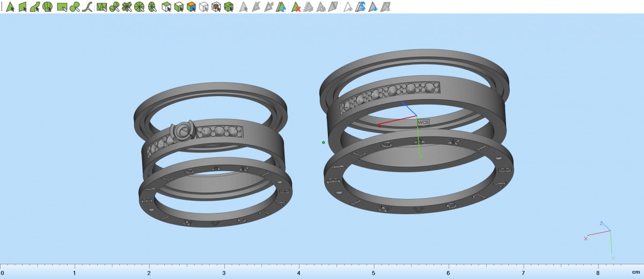Select the Mark Surface tool
The image size is (644, 279).
click(x=35, y=7)
